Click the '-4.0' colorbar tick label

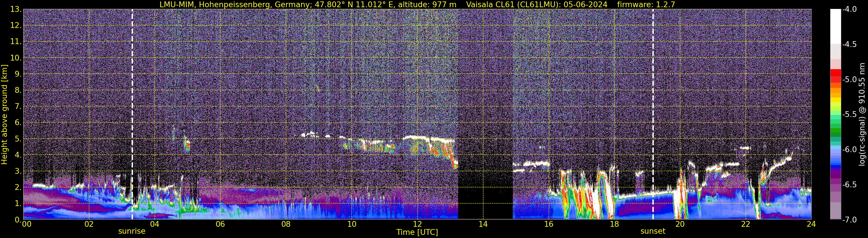849,10
